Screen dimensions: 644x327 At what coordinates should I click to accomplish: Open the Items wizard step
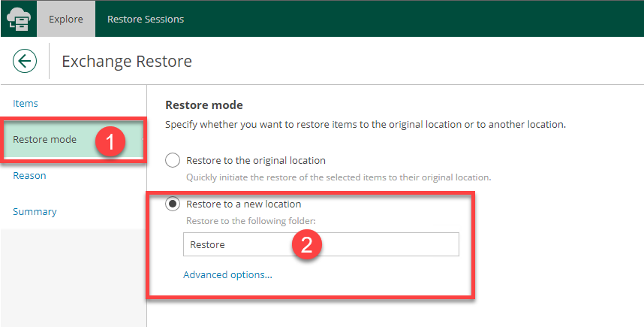26,103
